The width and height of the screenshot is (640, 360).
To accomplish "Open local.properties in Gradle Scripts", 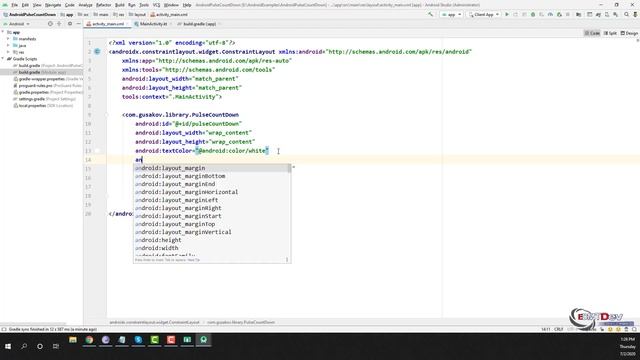I will [x=43, y=105].
